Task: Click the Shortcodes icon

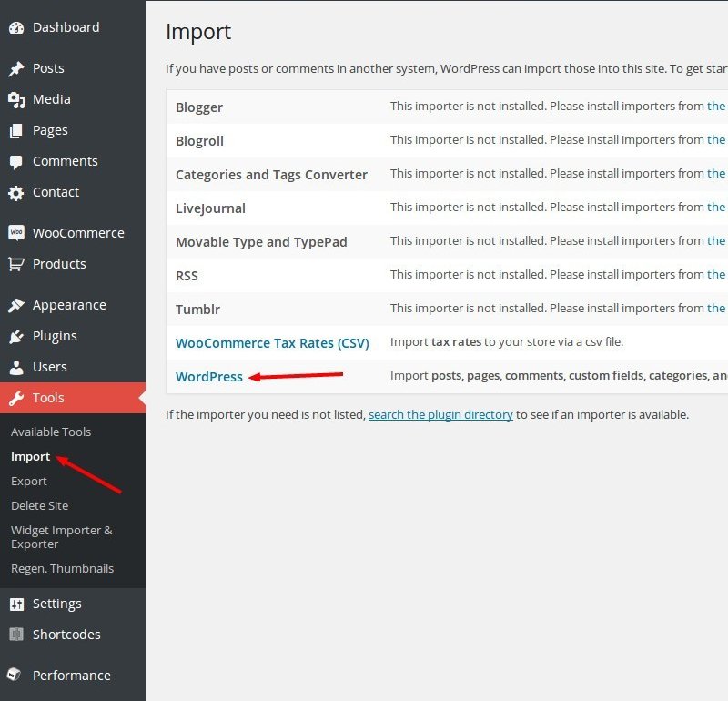Action: (16, 635)
